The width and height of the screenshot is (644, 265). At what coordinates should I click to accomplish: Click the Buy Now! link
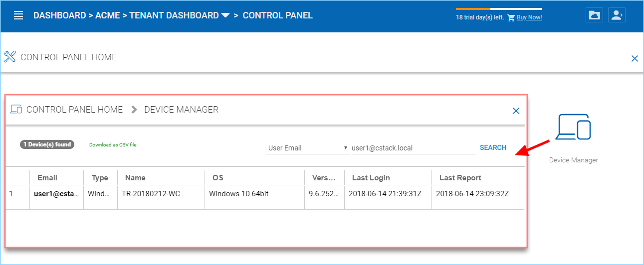529,17
